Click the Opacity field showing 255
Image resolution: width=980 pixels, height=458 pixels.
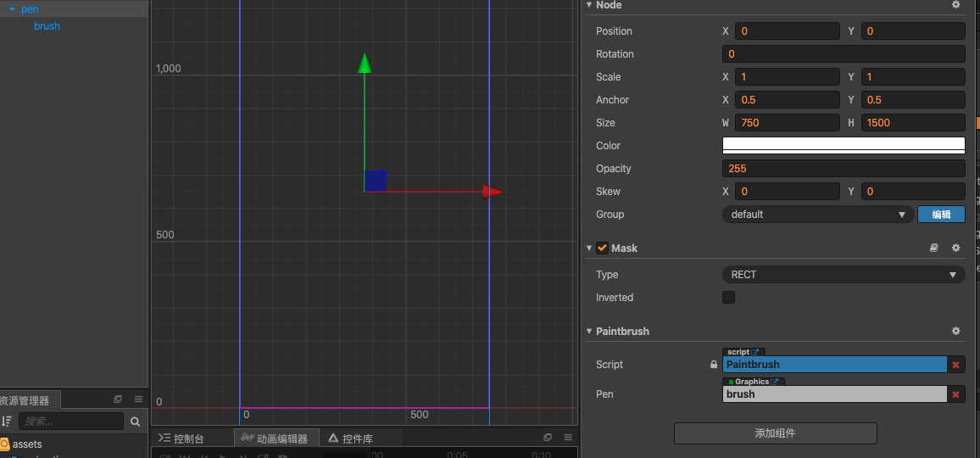coord(844,168)
